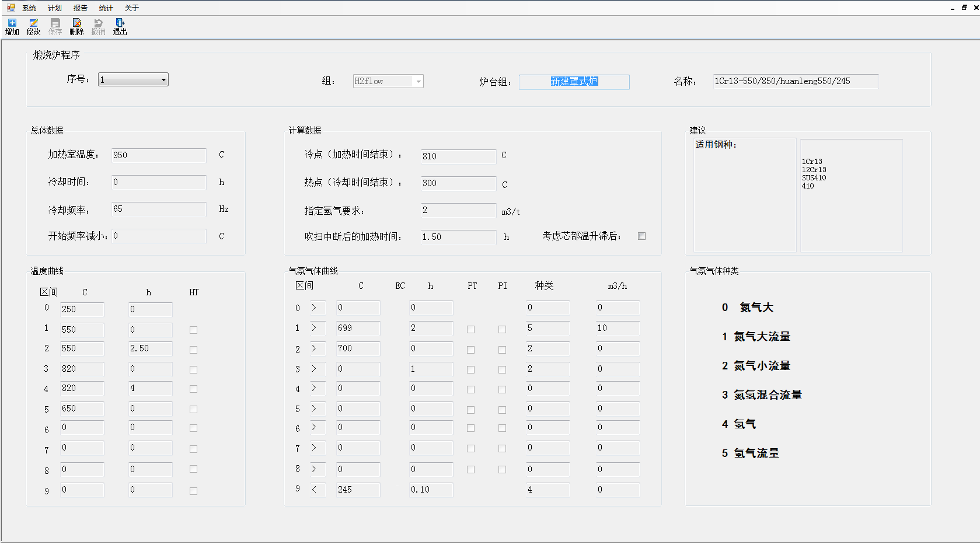The height and width of the screenshot is (548, 980).
Task: Enable the 考虑芯部温升滞后 checkbox
Action: [642, 236]
